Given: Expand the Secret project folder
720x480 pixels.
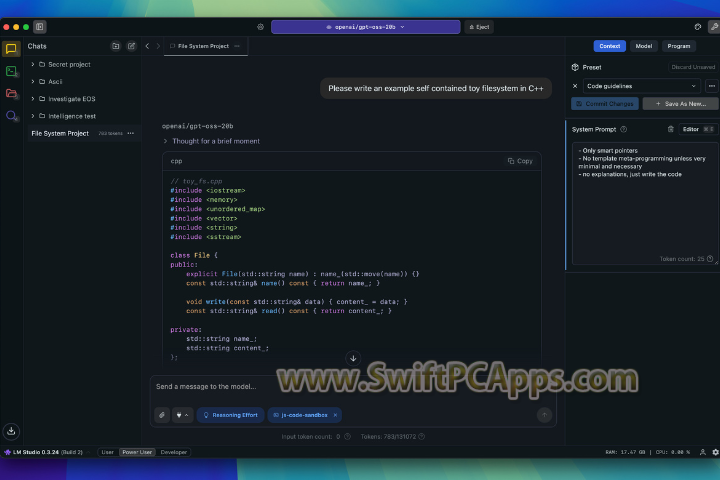Looking at the screenshot, I should click(x=33, y=64).
